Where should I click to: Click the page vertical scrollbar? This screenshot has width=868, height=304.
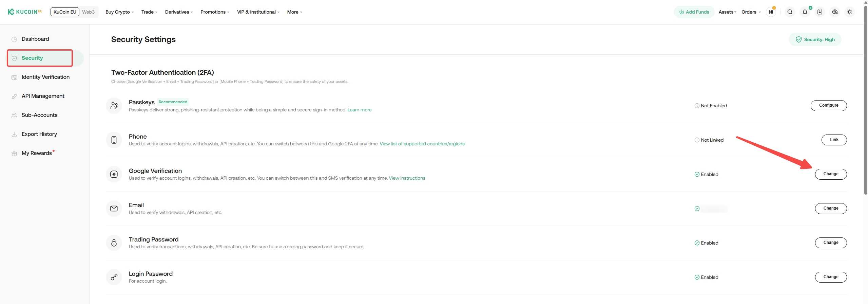pyautogui.click(x=865, y=102)
